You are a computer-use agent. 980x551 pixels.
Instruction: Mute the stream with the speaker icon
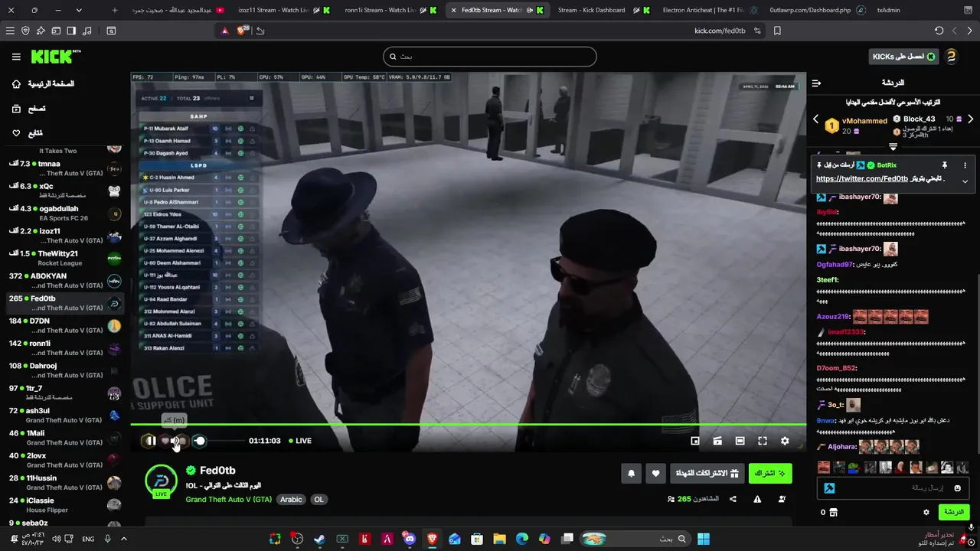pos(175,441)
